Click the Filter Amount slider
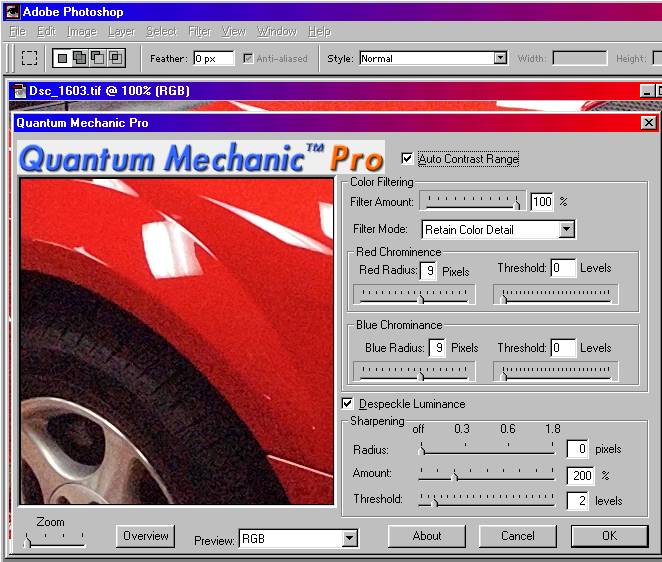 pyautogui.click(x=472, y=201)
